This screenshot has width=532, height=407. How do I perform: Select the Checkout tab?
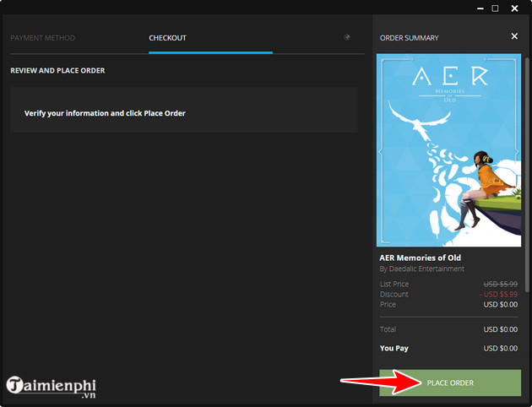167,38
